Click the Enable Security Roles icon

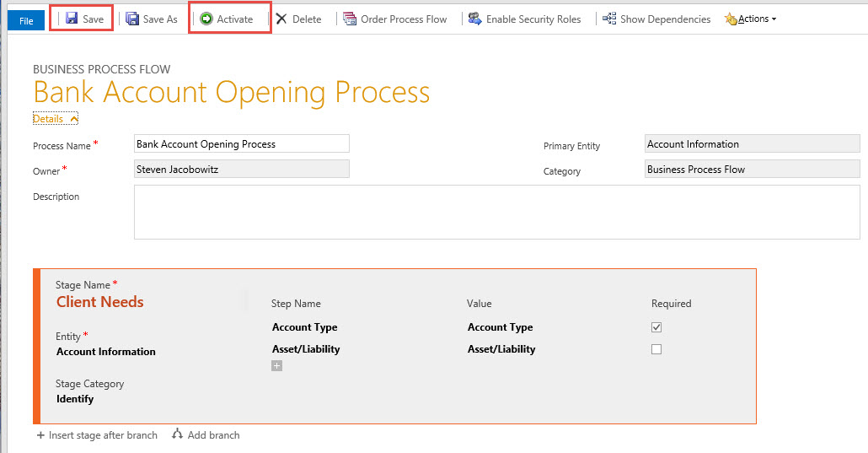(x=475, y=19)
